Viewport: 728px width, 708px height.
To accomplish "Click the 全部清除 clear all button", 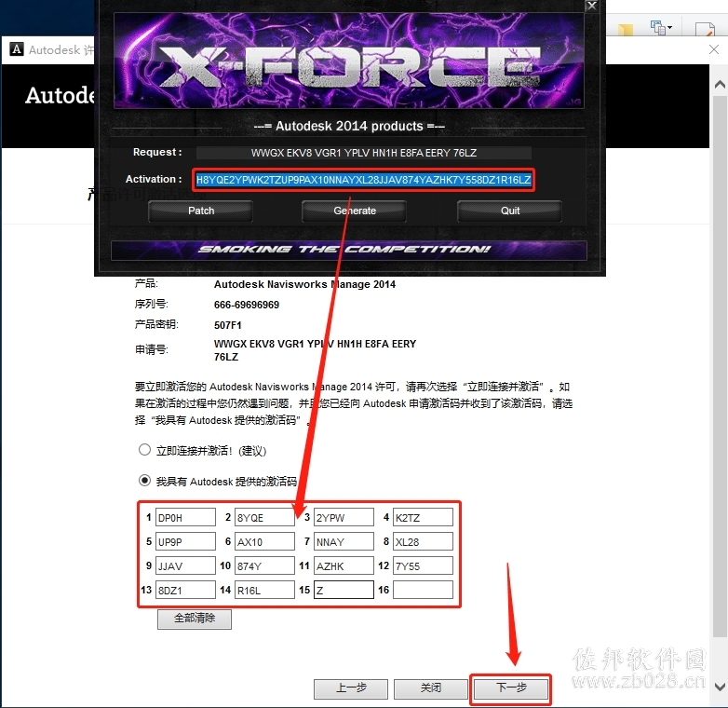I will [195, 619].
